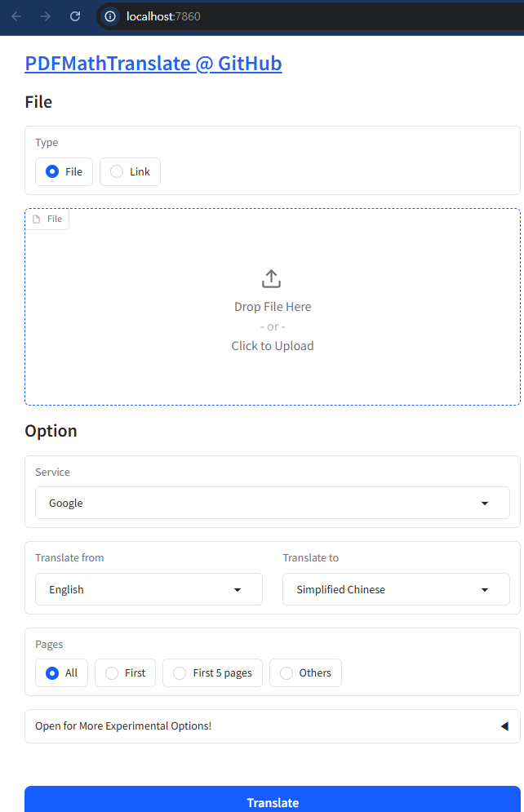Click the blue Translate button

273,800
